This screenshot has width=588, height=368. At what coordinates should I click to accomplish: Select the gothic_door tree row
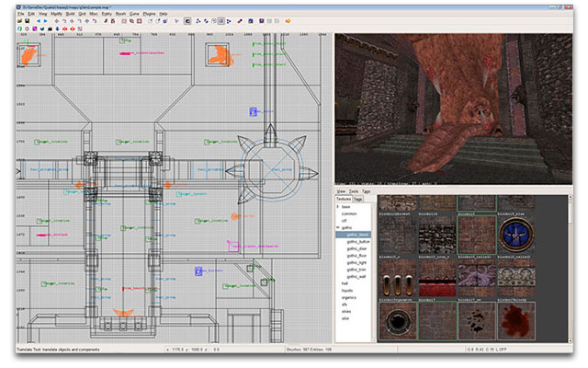356,248
